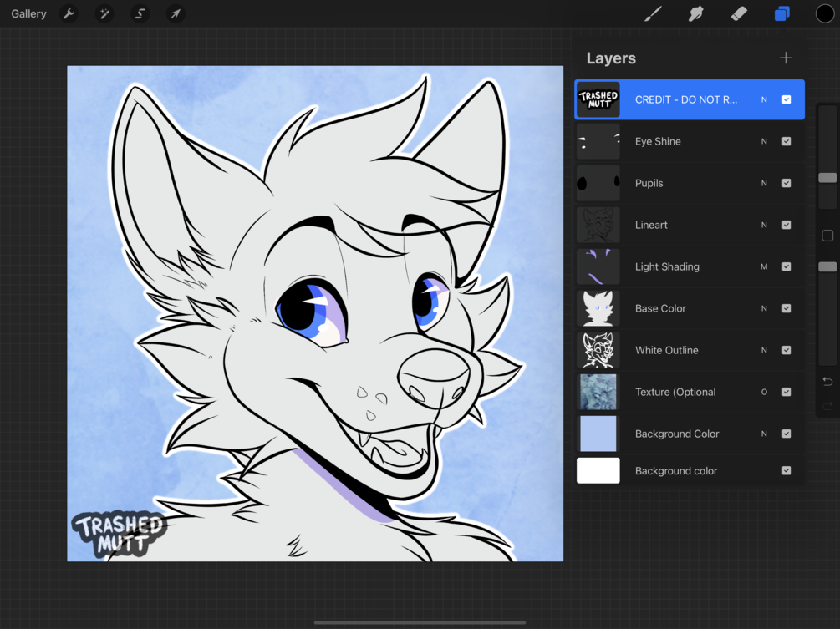840x629 pixels.
Task: Open blend mode N for Pupils
Action: [764, 183]
